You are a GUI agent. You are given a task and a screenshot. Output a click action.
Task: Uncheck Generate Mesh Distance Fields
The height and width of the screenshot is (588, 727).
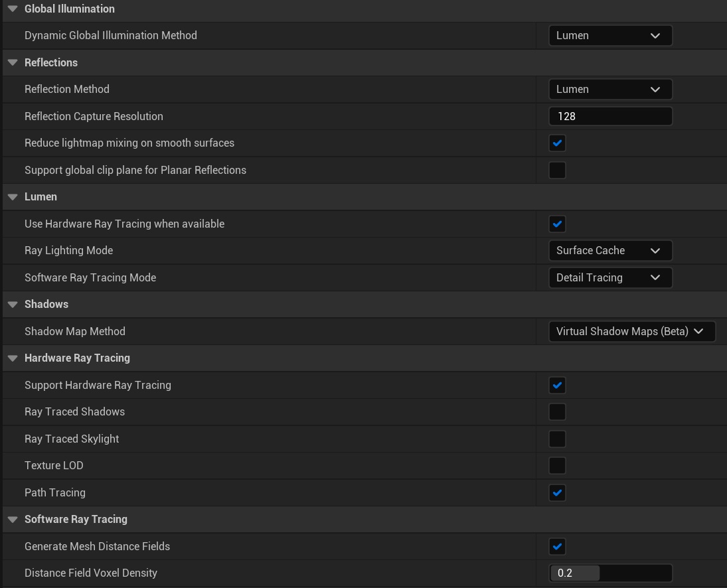click(x=557, y=546)
